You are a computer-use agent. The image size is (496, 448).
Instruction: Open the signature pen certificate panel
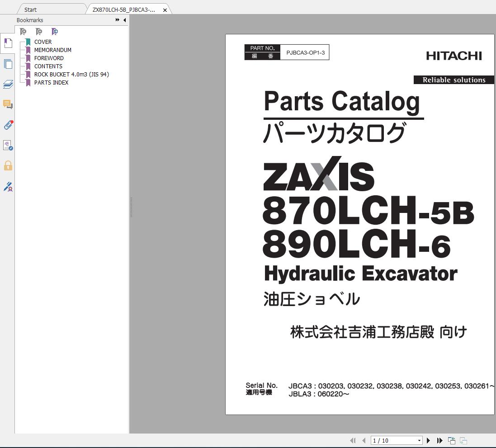[x=8, y=186]
